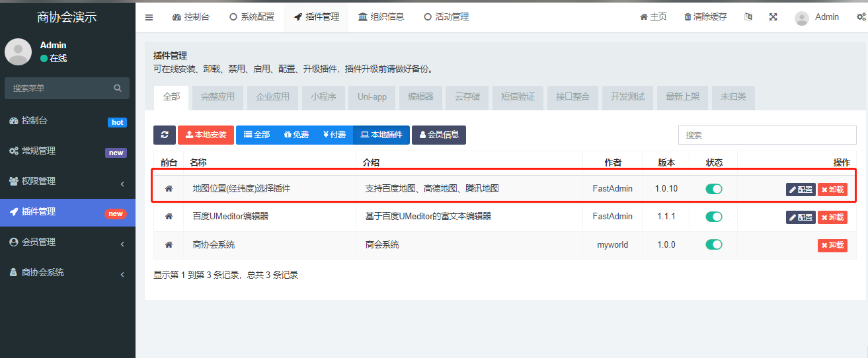Viewport: 868px width, 358px height.
Task: Click 卸载 for 百度UMeditor编辑器
Action: pyautogui.click(x=832, y=217)
